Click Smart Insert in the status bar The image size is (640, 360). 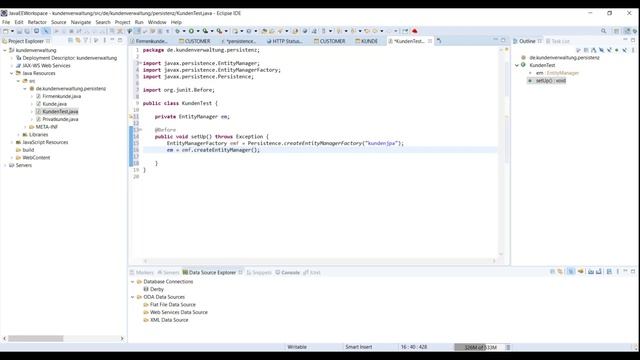coord(358,347)
